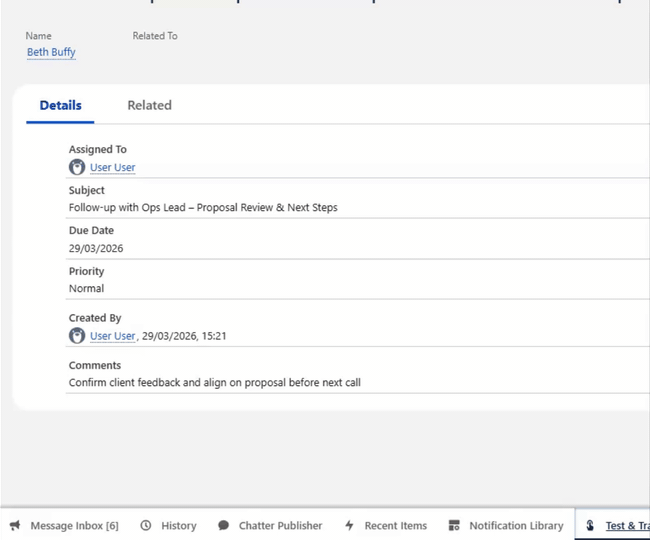This screenshot has height=540, width=650.
Task: Click the Due Date value 29/03/2026
Action: [96, 248]
